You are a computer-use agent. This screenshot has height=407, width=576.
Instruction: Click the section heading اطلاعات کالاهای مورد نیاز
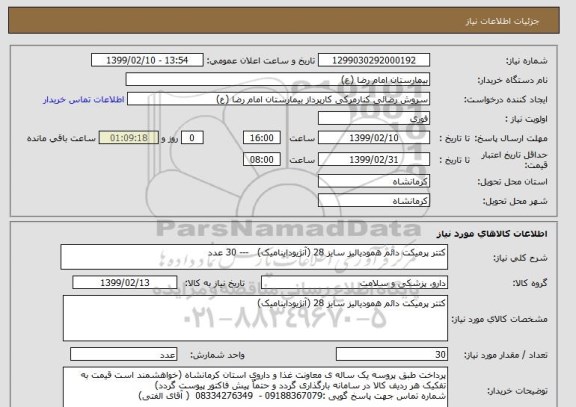point(492,234)
